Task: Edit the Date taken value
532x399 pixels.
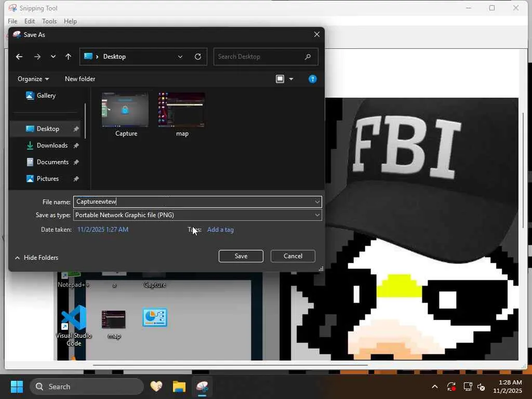Action: 103,230
